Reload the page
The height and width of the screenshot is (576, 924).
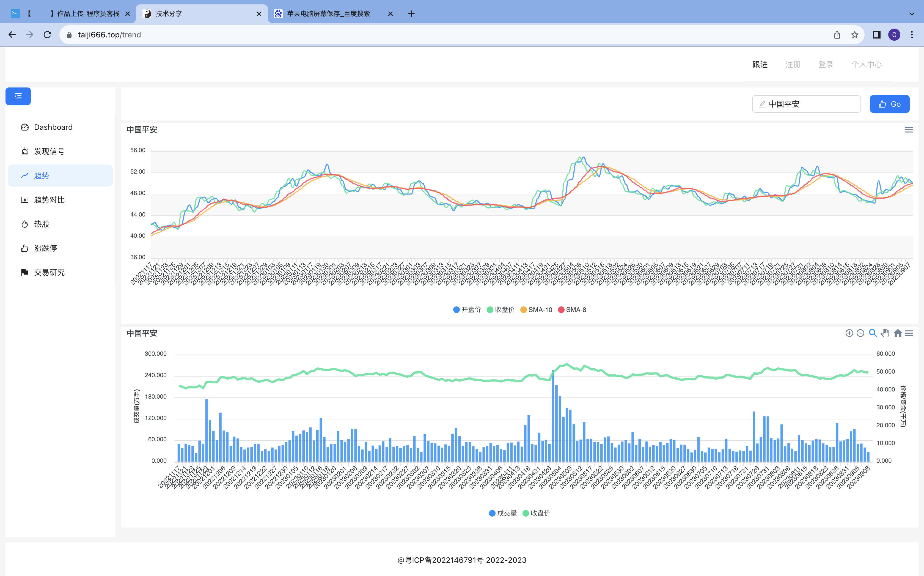(x=47, y=35)
